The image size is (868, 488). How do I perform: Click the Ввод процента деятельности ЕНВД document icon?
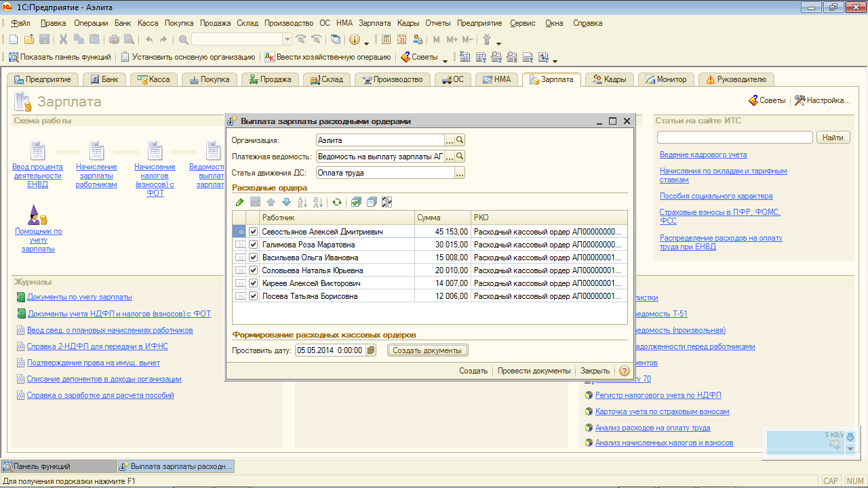[x=38, y=150]
